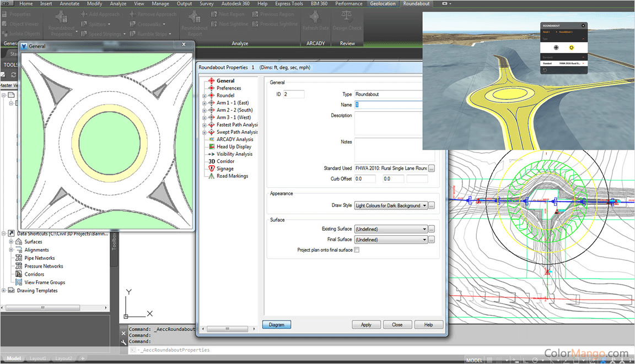Click the Close button in Roundabout Properties
Viewport: 635px width, 364px height.
click(x=397, y=325)
